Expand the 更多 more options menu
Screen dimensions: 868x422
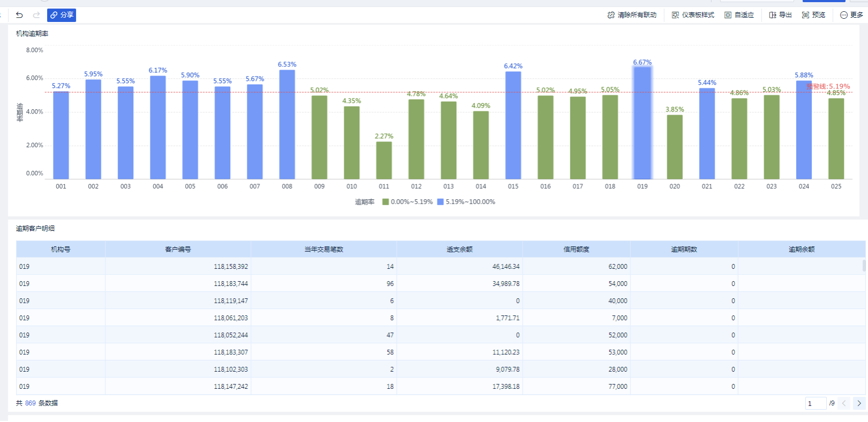pyautogui.click(x=851, y=15)
